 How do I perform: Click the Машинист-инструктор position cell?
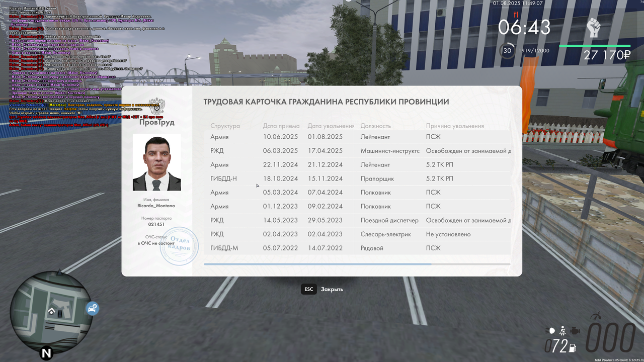(390, 151)
